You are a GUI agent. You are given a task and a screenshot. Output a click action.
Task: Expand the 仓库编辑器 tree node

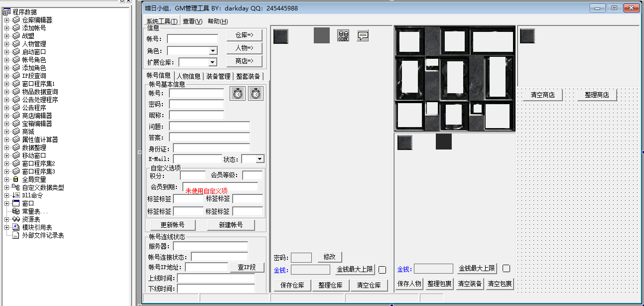[6, 20]
